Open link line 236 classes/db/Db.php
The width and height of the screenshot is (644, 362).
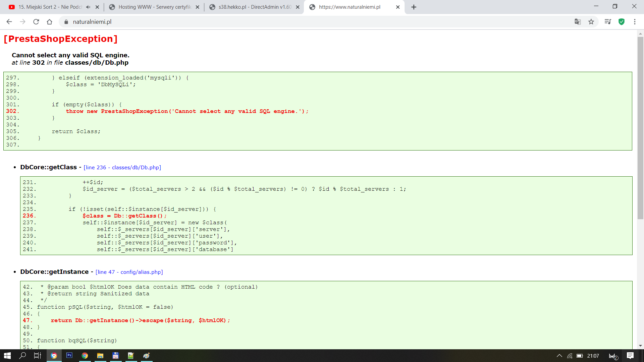(x=122, y=168)
